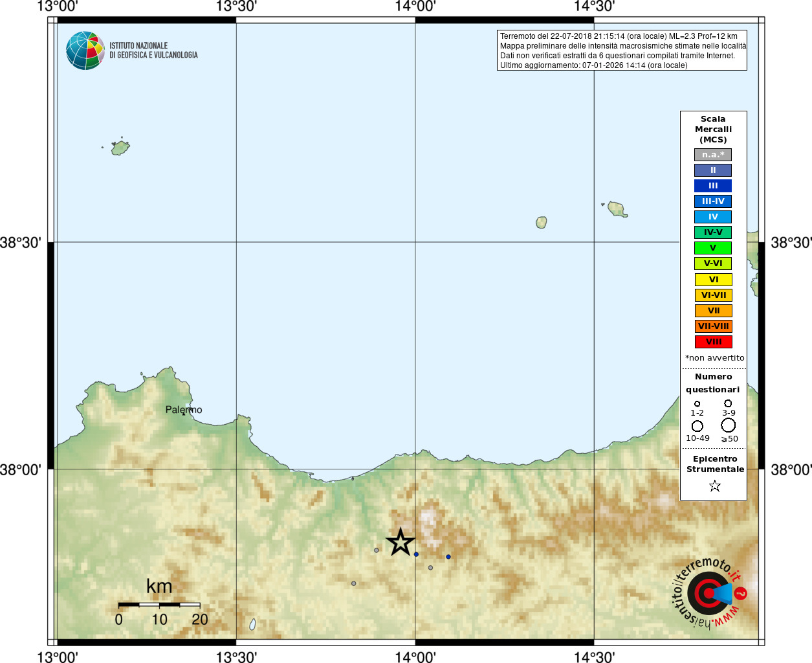Click the 1-2 questionnaire circle symbol
812x663 pixels.
[x=697, y=404]
